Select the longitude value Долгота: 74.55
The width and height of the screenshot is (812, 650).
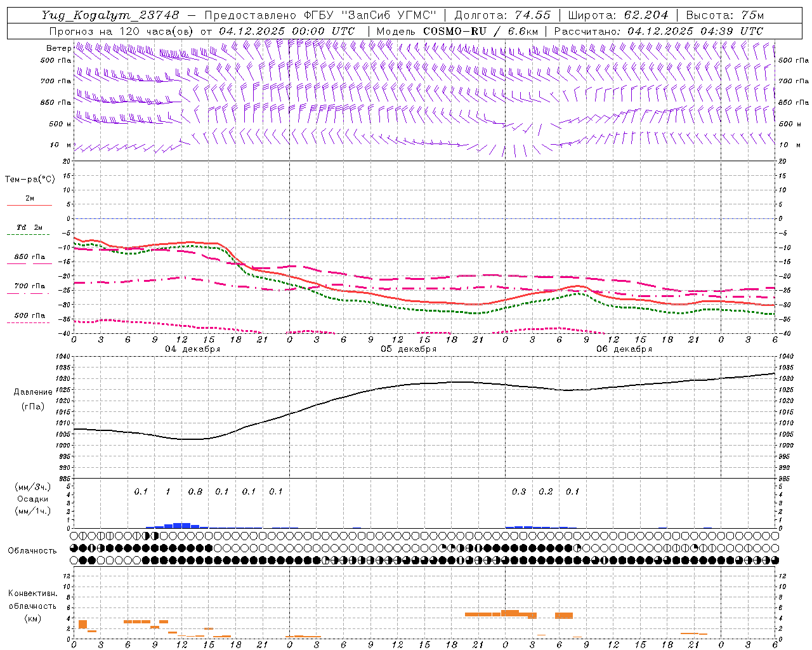(x=502, y=15)
